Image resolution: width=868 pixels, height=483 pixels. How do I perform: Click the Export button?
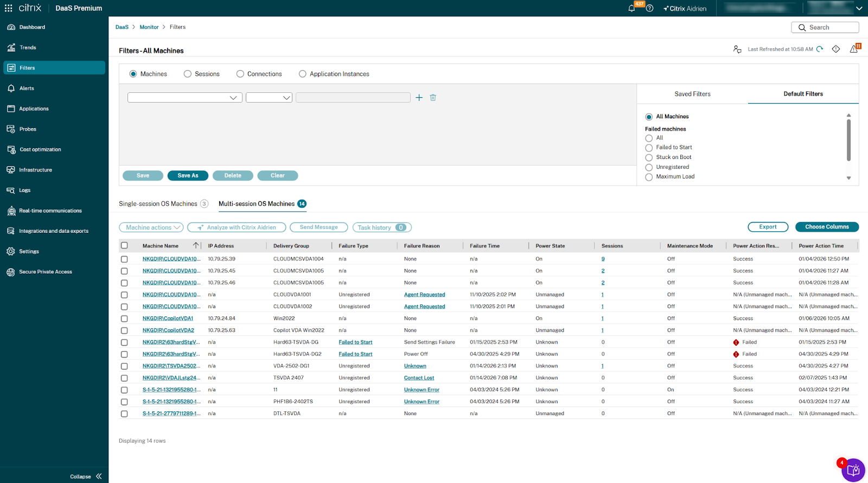point(768,227)
